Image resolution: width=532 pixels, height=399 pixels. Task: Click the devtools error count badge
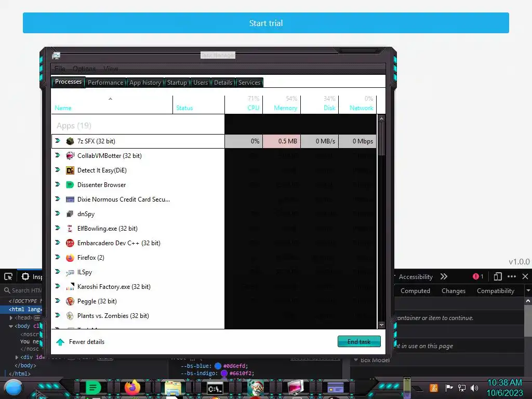click(x=478, y=276)
